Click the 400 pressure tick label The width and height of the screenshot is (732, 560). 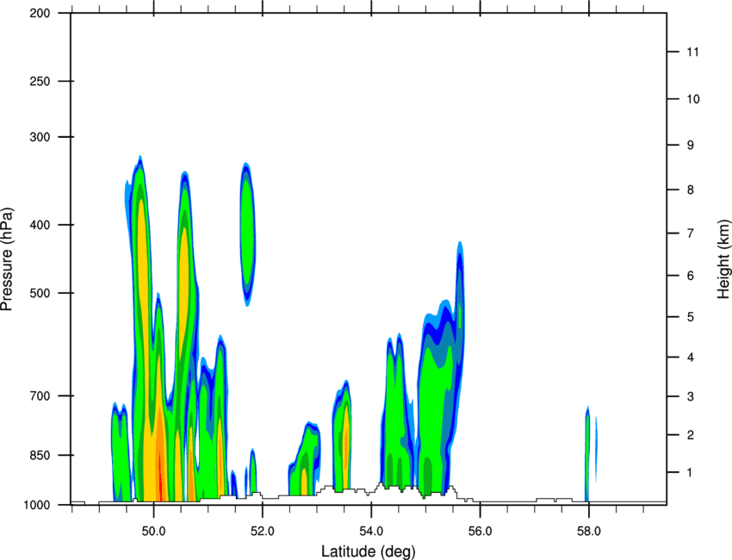tap(40, 225)
